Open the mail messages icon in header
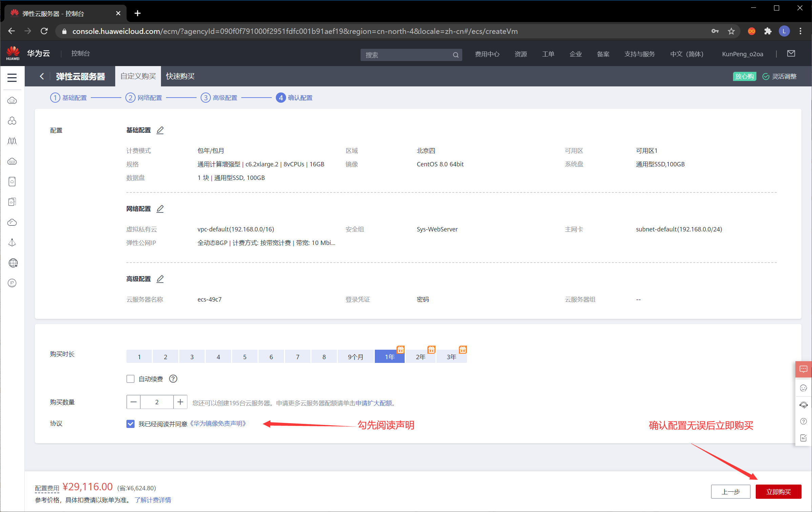 pos(791,54)
